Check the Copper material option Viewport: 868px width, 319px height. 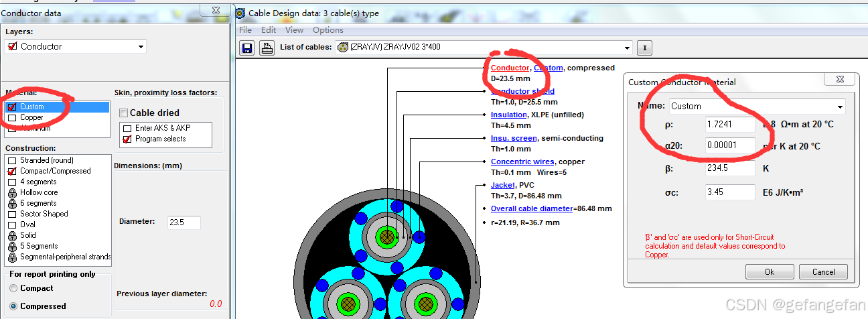12,117
